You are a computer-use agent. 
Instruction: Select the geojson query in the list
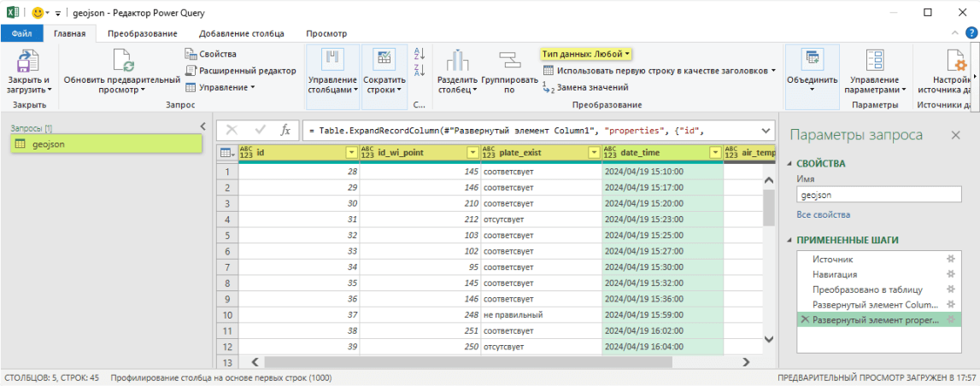pos(49,144)
